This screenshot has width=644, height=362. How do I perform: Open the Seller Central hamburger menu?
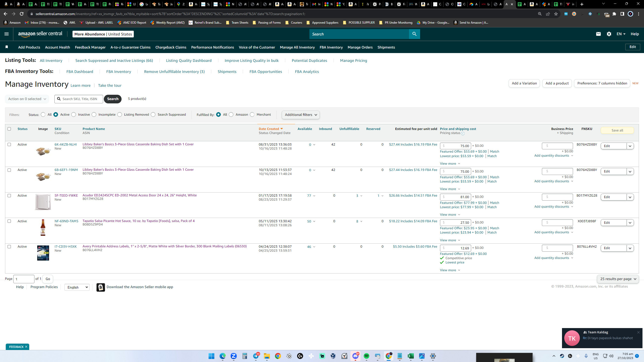(x=7, y=34)
